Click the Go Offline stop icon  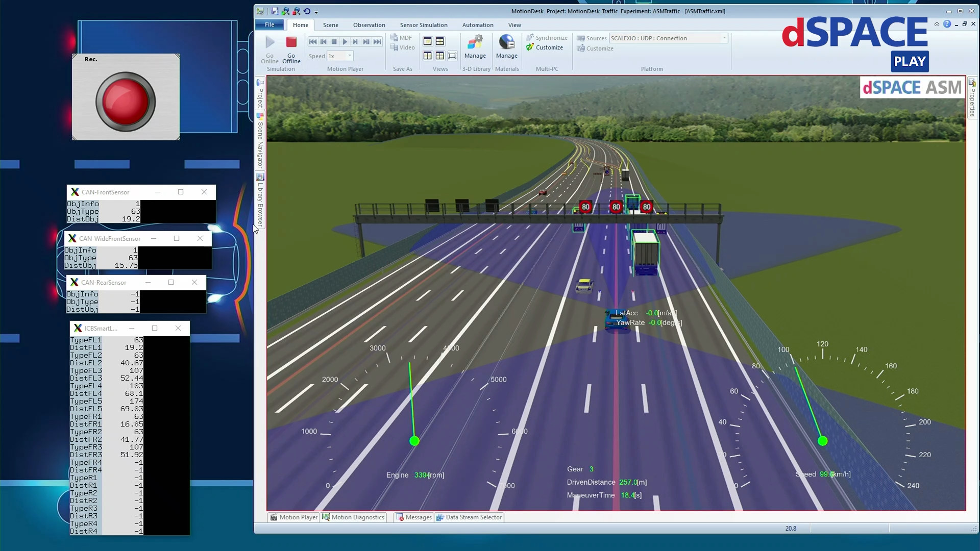pos(291,42)
